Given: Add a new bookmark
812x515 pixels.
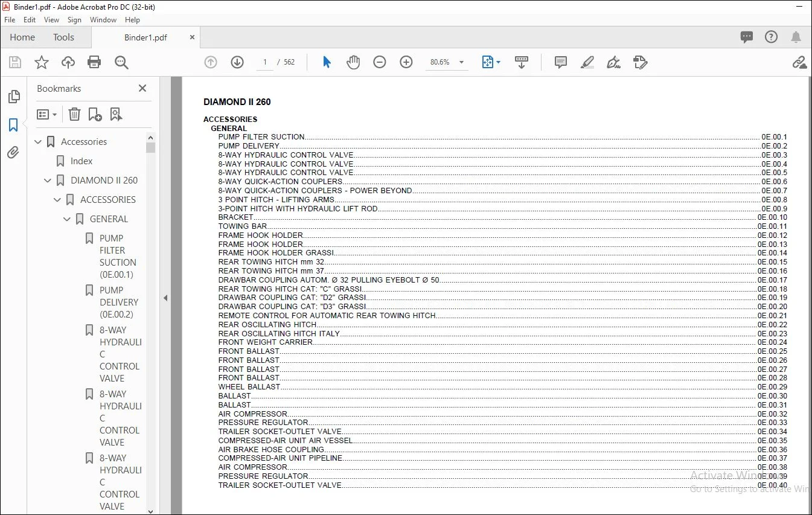Looking at the screenshot, I should (x=95, y=114).
